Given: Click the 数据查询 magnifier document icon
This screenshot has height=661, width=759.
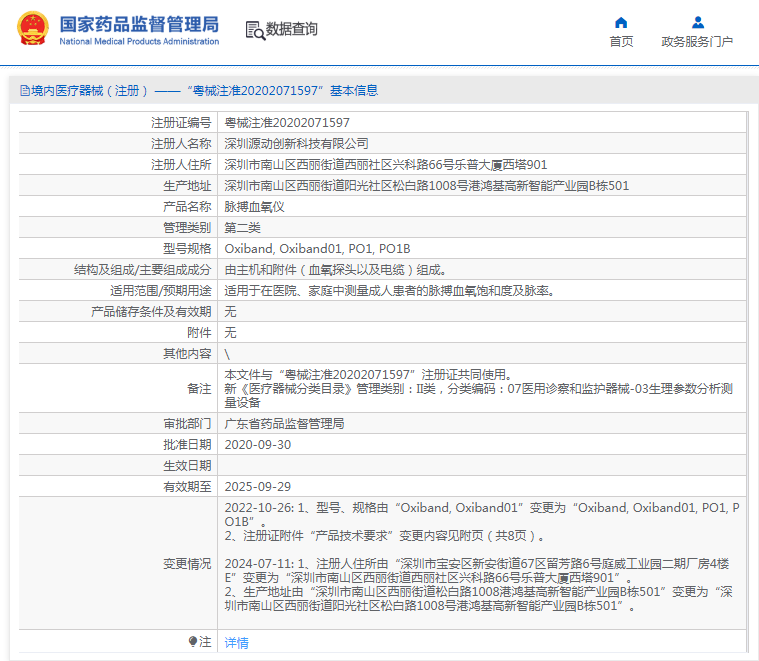Looking at the screenshot, I should [255, 30].
